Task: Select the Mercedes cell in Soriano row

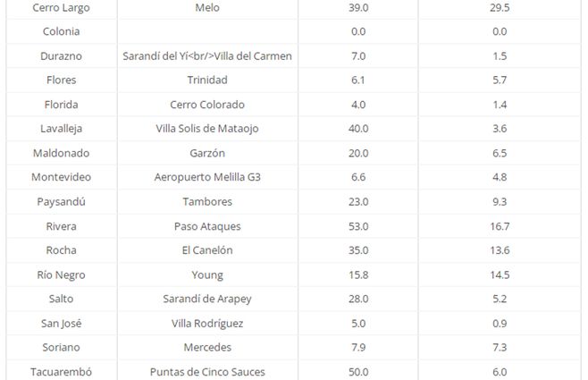Action: (x=207, y=347)
